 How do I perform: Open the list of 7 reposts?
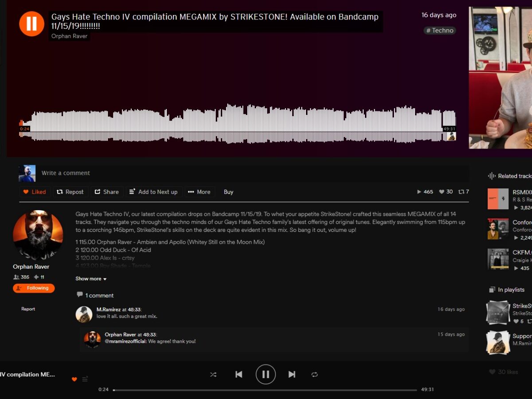[464, 192]
